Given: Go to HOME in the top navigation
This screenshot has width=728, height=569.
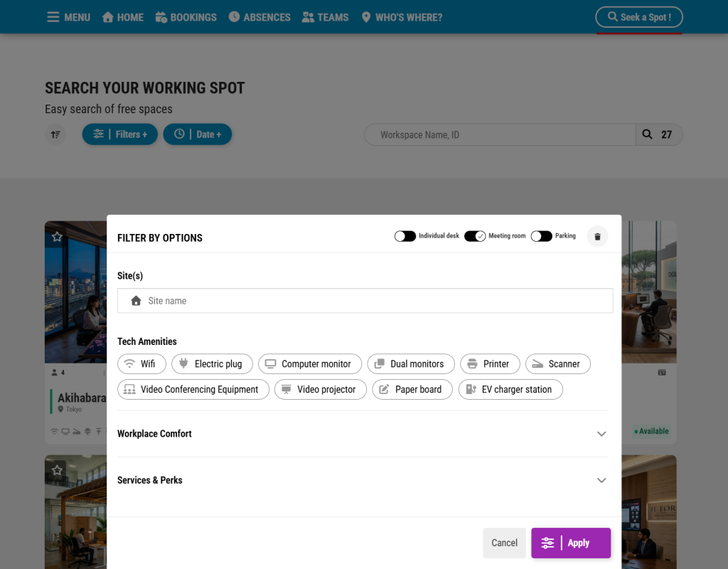Looking at the screenshot, I should tap(123, 17).
